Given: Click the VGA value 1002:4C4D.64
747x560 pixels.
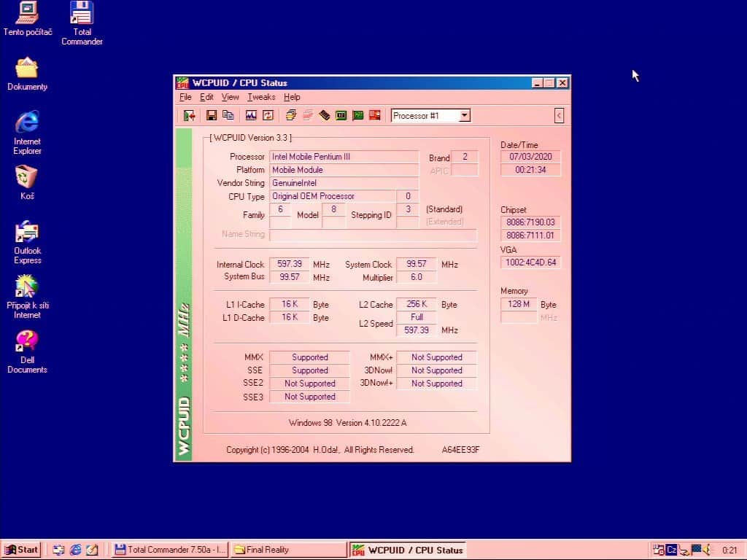Looking at the screenshot, I should (531, 262).
